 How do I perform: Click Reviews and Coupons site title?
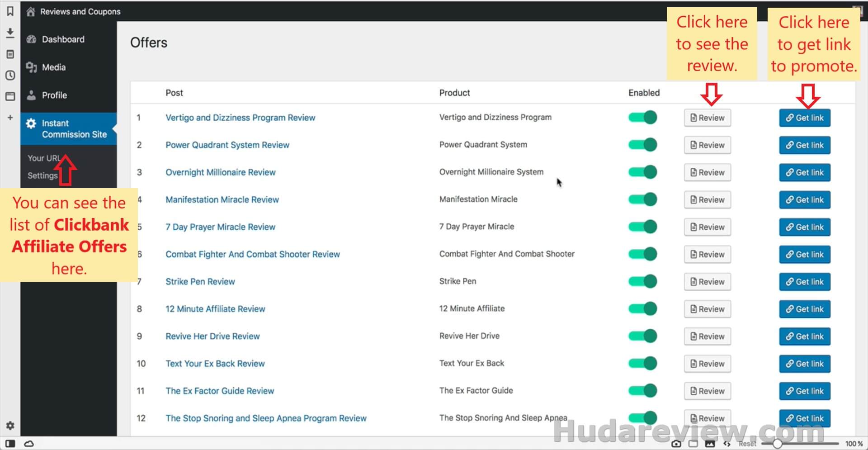click(x=80, y=12)
